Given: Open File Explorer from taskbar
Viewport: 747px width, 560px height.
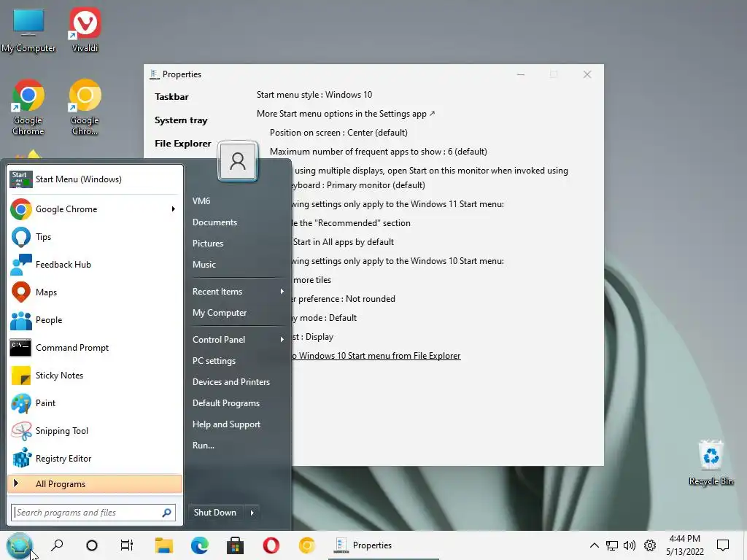Looking at the screenshot, I should pyautogui.click(x=164, y=545).
